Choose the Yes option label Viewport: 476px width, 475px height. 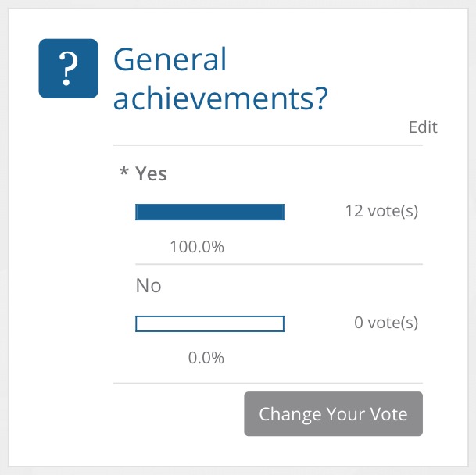click(x=151, y=173)
